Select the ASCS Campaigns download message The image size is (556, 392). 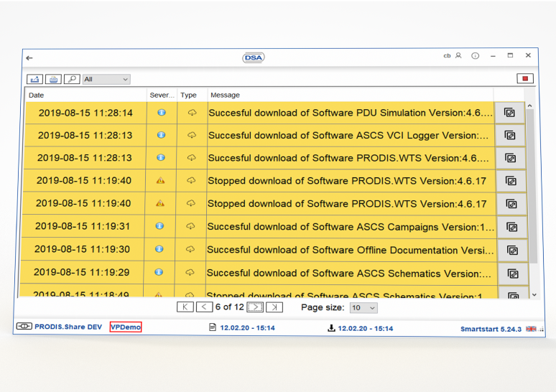351,227
